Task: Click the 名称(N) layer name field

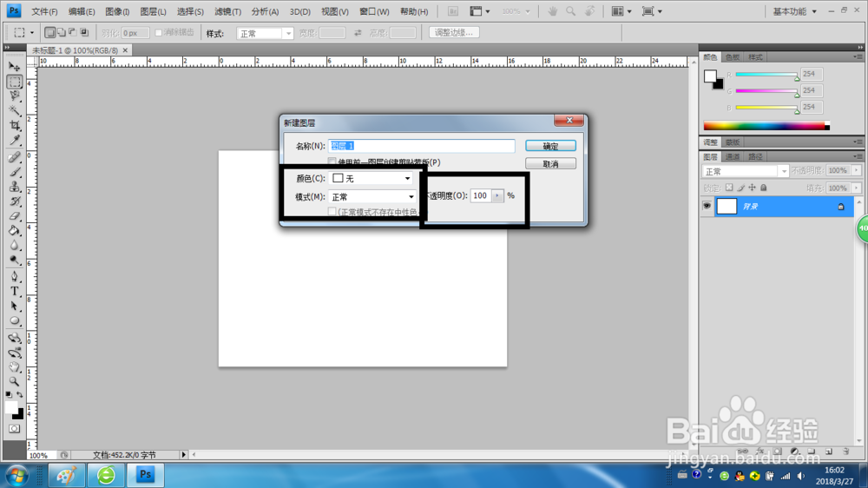Action: click(421, 146)
